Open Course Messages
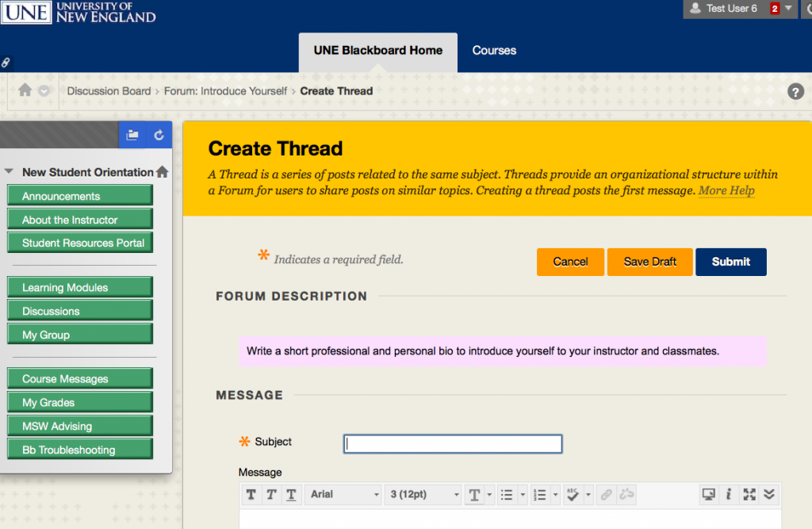The width and height of the screenshot is (812, 529). pos(80,378)
